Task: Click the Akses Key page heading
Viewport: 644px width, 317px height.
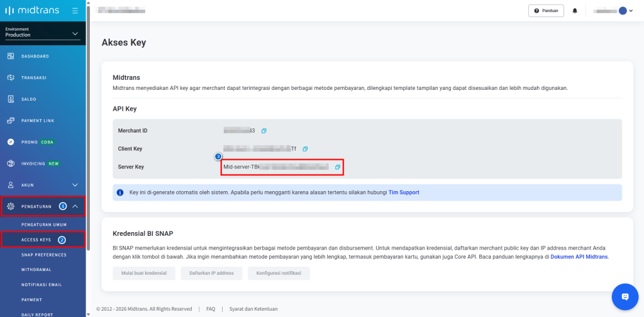Action: (x=124, y=42)
